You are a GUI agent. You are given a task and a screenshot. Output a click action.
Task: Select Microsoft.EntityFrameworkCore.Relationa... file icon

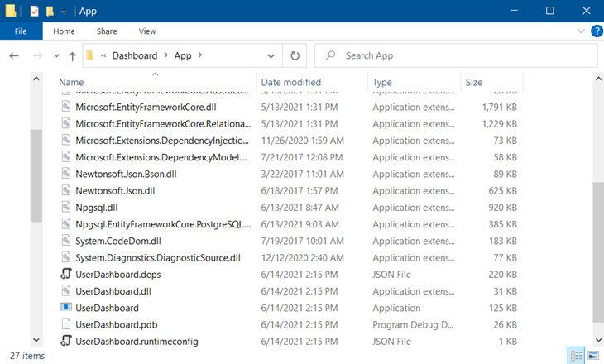click(66, 123)
